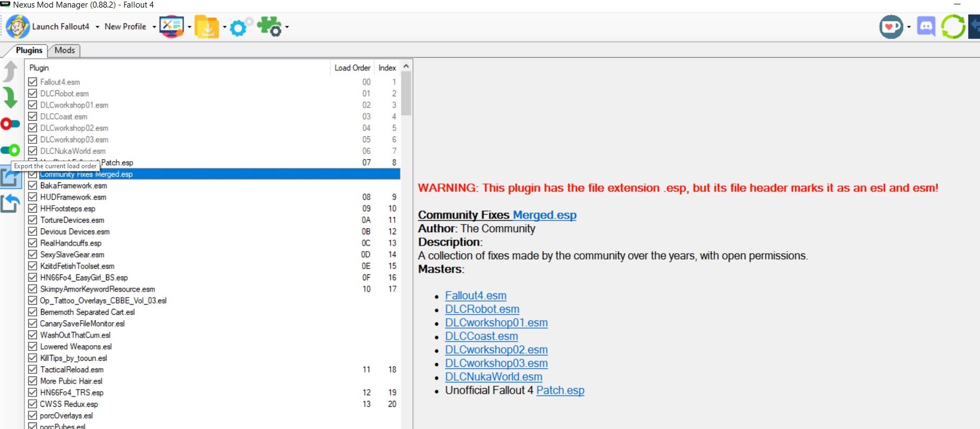Click the folder download (add mod) icon
Image resolution: width=980 pixels, height=429 pixels.
pos(207,27)
